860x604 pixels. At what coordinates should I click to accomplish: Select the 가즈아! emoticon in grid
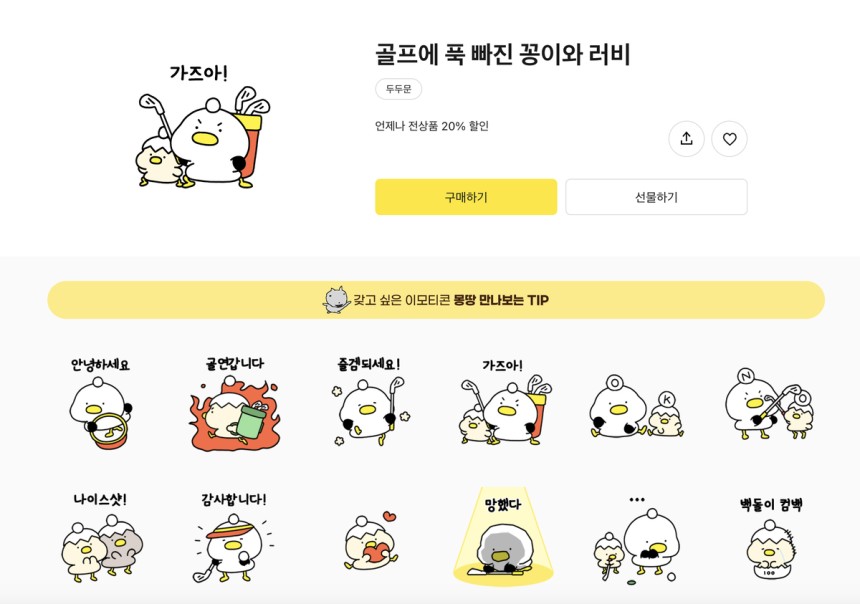coord(503,403)
